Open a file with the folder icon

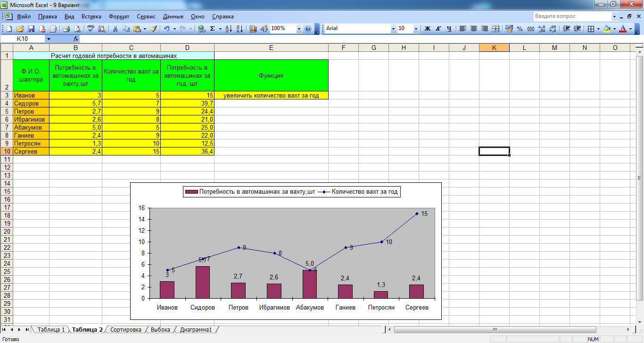[x=20, y=29]
